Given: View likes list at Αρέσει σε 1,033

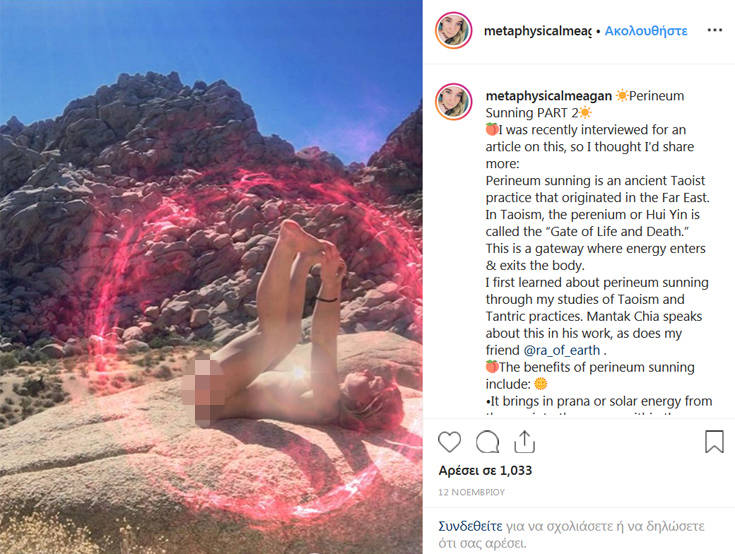Looking at the screenshot, I should [x=485, y=471].
